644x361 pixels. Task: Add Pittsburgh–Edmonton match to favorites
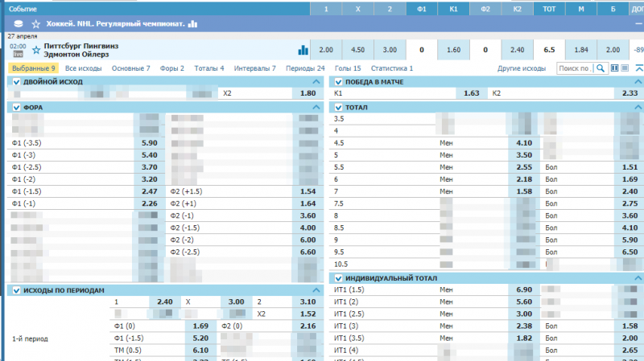coord(35,50)
